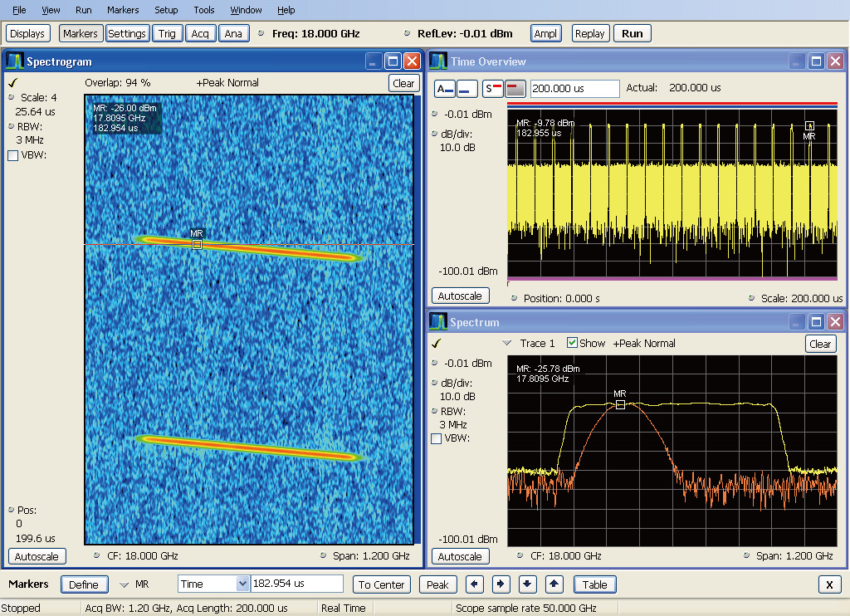850x616 pixels.
Task: Clear the Spectrum trace
Action: coord(820,344)
